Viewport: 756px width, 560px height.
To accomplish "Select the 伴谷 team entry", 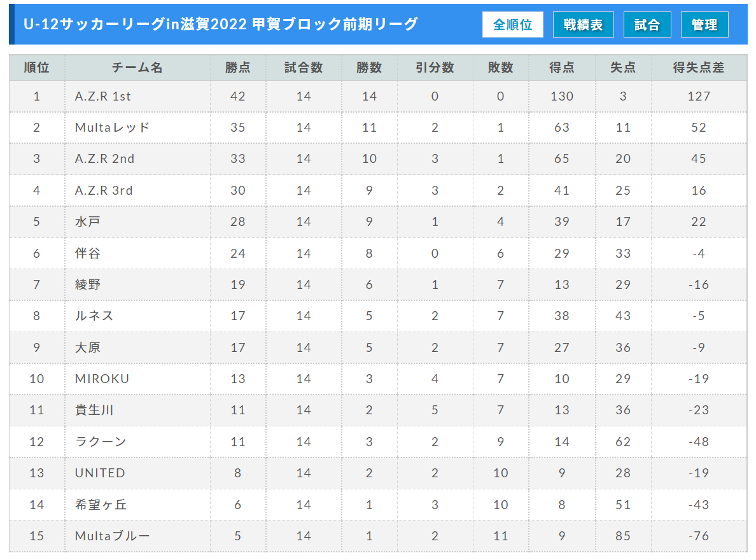I will coord(87,253).
